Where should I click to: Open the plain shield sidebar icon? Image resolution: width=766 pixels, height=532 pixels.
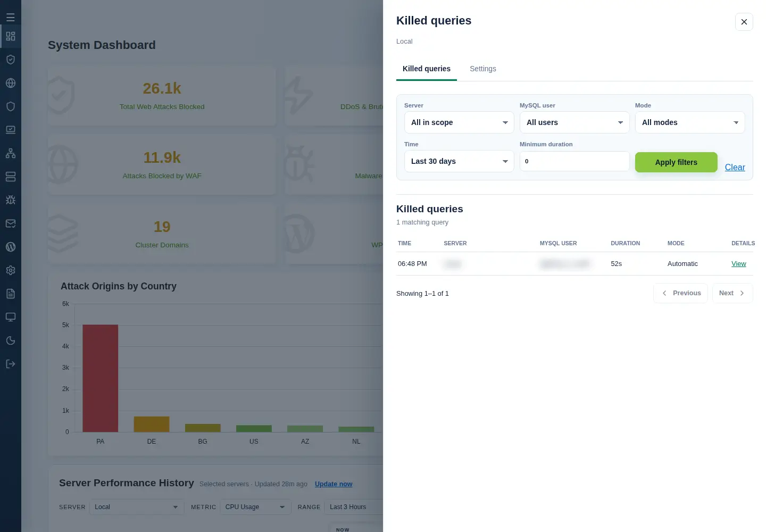pyautogui.click(x=10, y=106)
